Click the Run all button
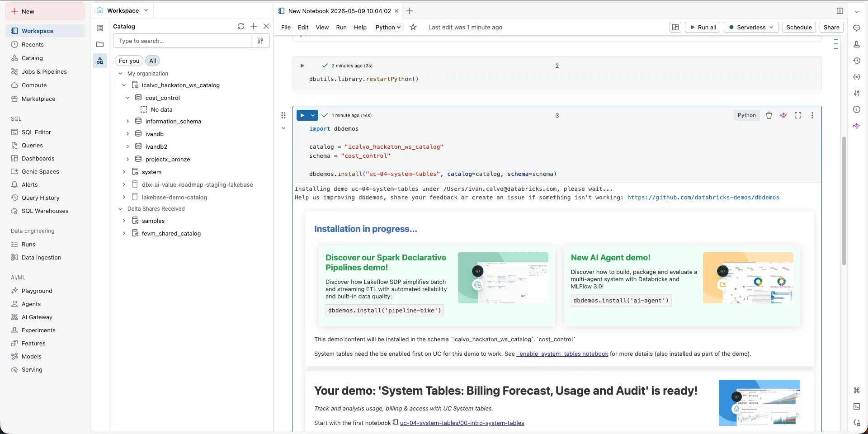This screenshot has height=434, width=868. 703,27
